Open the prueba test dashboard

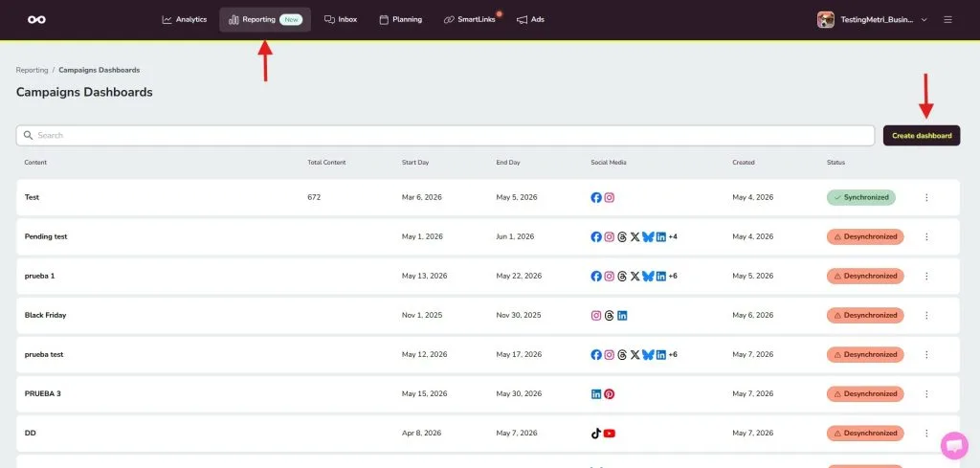point(487,354)
